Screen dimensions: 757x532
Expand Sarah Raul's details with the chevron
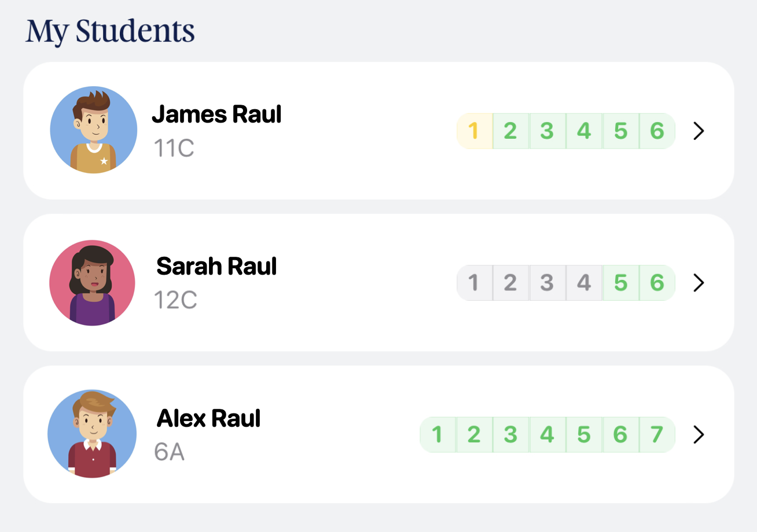(698, 283)
